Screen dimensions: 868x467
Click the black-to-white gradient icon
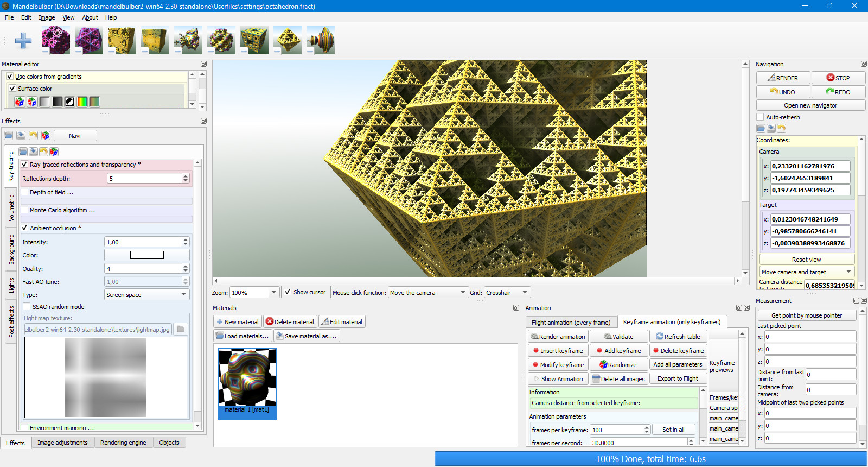pyautogui.click(x=57, y=102)
